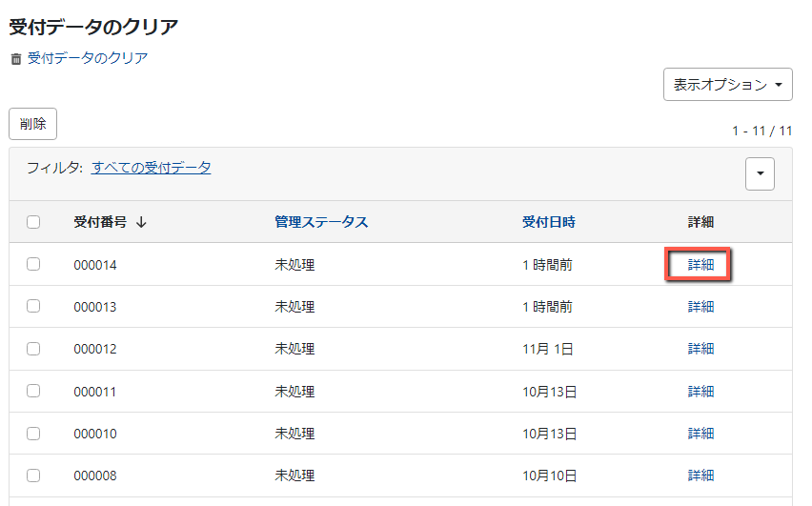Viewport: 812px width, 506px height.
Task: Open the すべての受付データ filter link
Action: 152,168
